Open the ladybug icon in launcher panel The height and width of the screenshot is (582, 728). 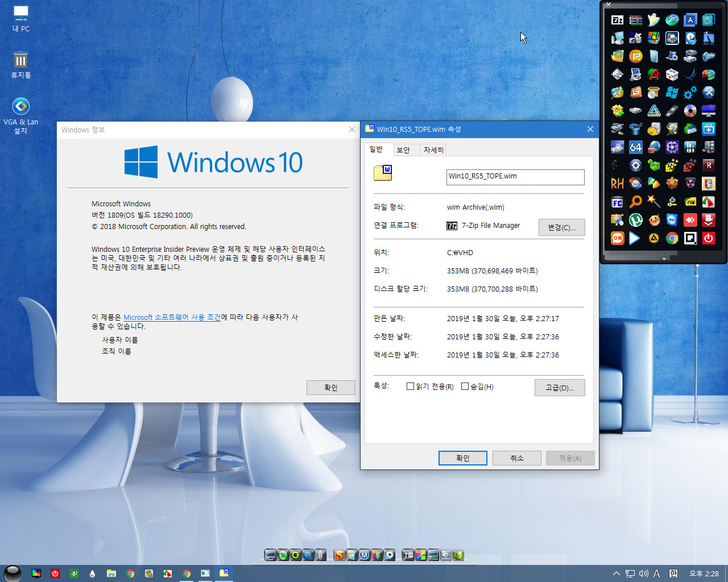click(653, 74)
